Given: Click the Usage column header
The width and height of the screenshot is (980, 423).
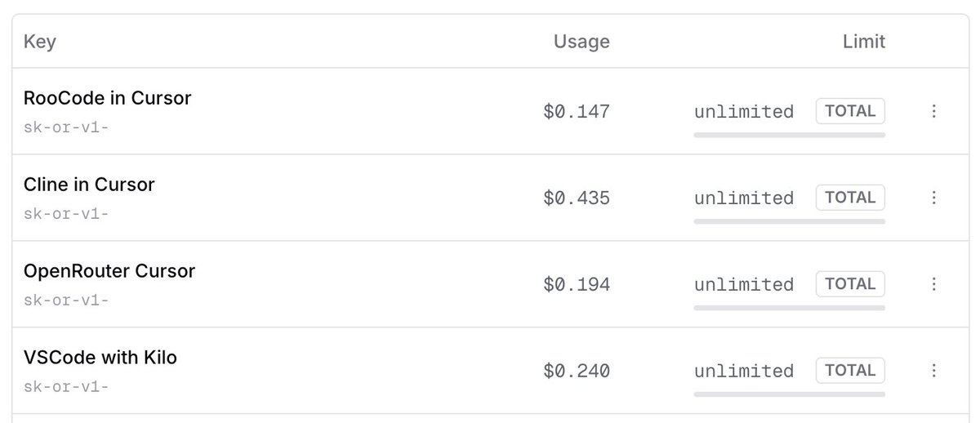Looking at the screenshot, I should 581,42.
